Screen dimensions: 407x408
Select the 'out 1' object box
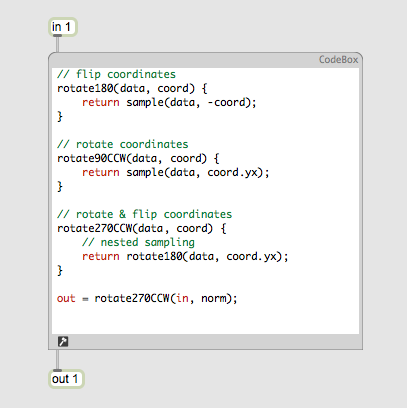click(66, 379)
